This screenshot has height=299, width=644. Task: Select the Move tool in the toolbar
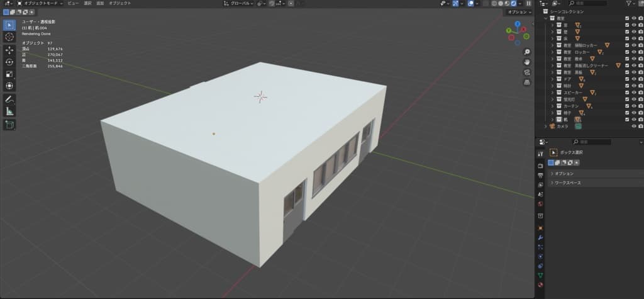9,50
